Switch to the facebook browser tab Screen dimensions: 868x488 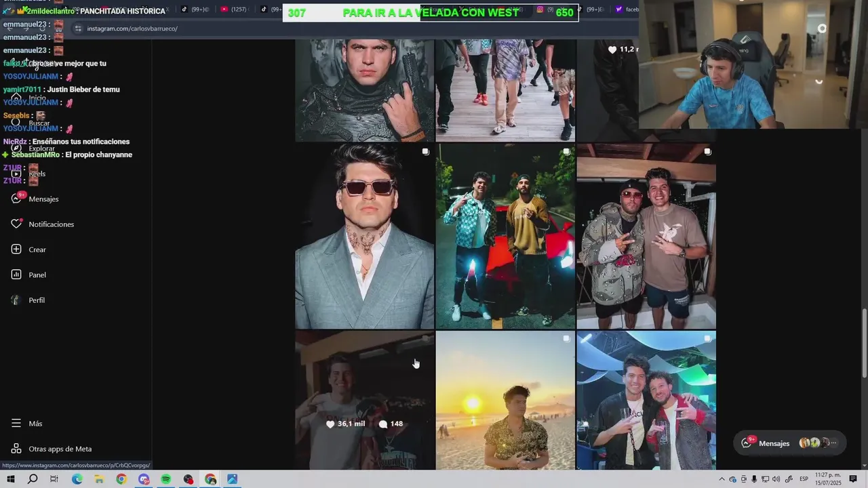pyautogui.click(x=627, y=9)
